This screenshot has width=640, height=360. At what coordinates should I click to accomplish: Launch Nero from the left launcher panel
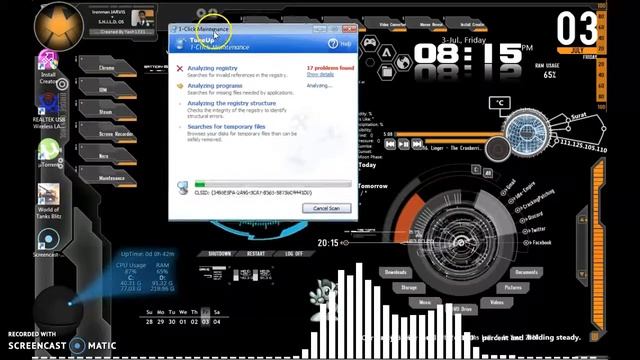(x=107, y=155)
